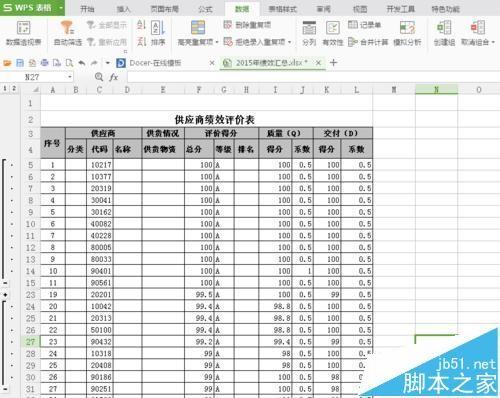Switch to the Formulas (公式) ribbon tab

(205, 9)
